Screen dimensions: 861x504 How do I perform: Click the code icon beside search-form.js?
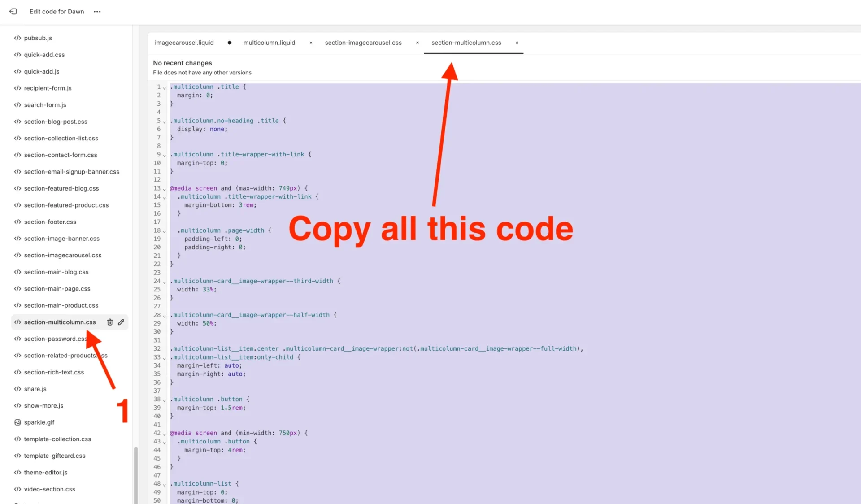click(17, 104)
